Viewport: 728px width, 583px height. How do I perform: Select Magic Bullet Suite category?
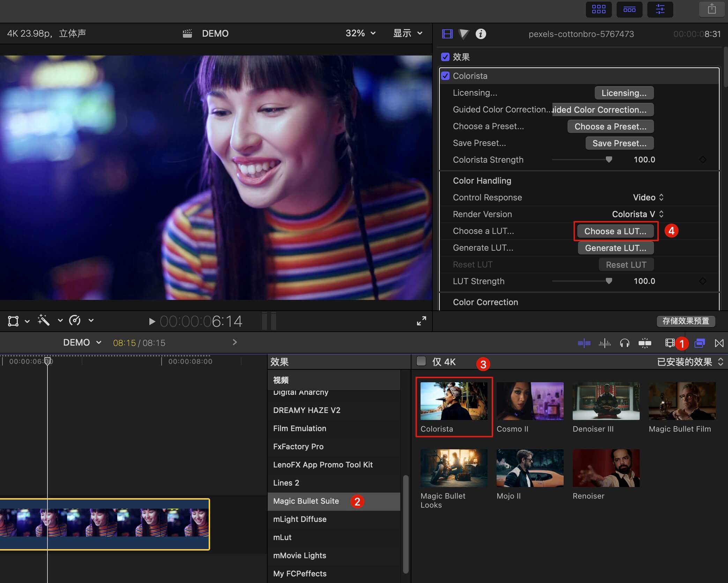(x=334, y=501)
